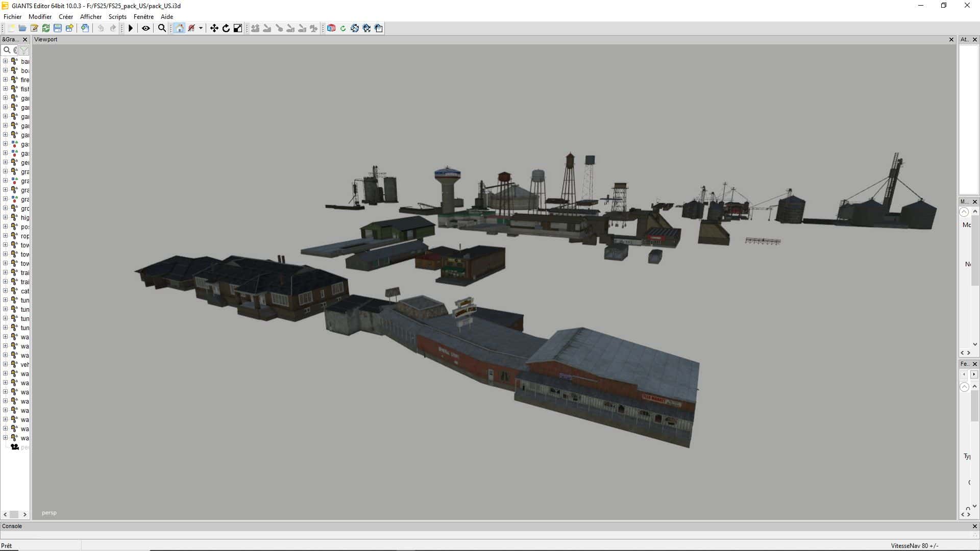Toggle the scenegraph filter funnel button
Screen dimensions: 980x551
tap(24, 50)
